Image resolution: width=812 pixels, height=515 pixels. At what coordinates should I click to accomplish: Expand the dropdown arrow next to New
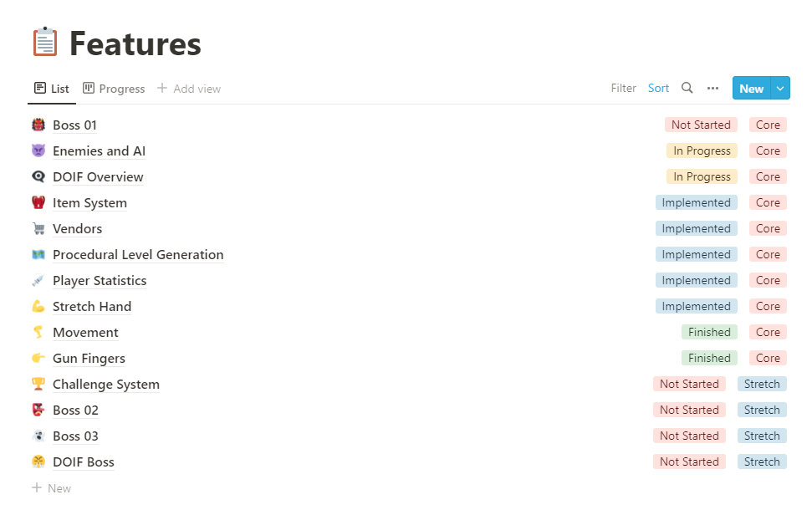(x=780, y=89)
